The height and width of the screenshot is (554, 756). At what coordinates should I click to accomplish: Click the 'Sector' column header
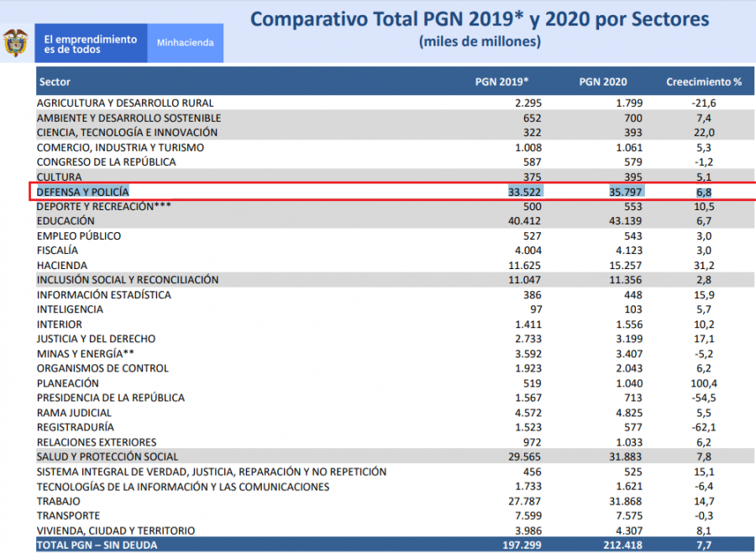click(x=55, y=82)
